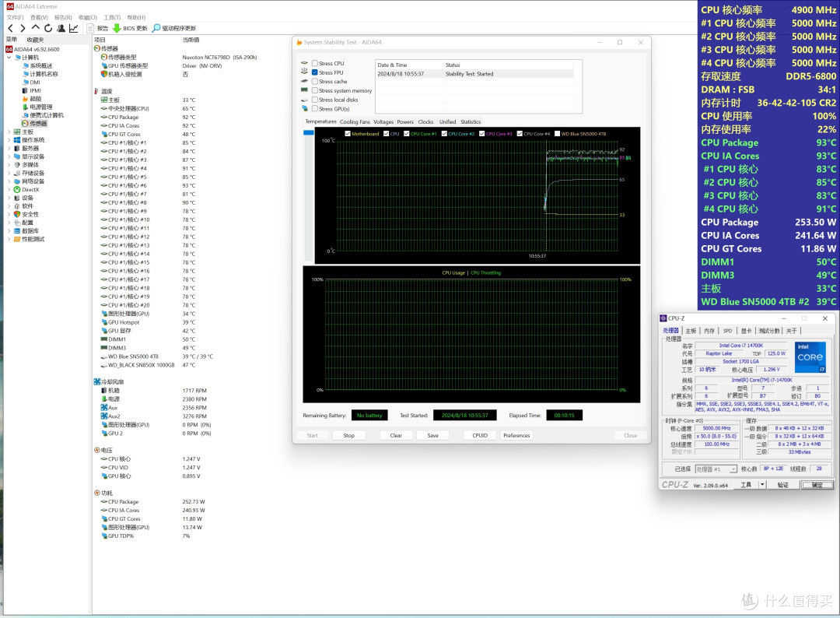Image resolution: width=840 pixels, height=618 pixels.
Task: Switch to the Clocks tab
Action: [x=426, y=121]
